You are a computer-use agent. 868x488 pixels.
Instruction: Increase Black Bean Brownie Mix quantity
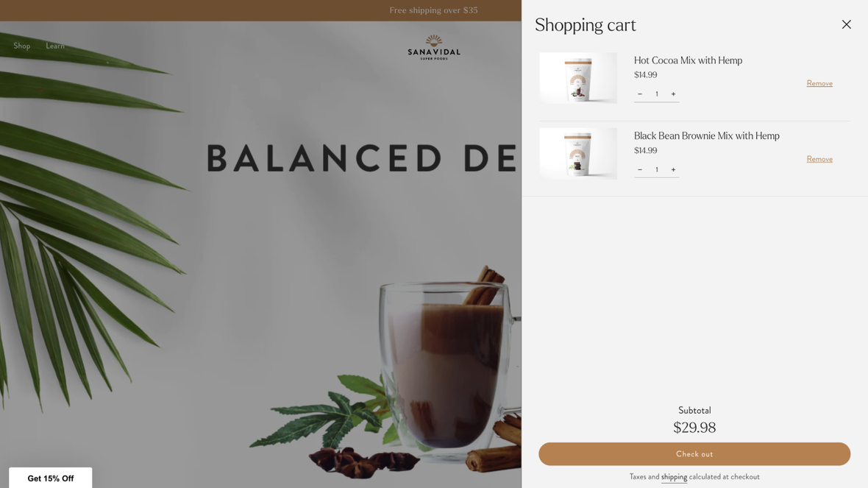click(673, 169)
